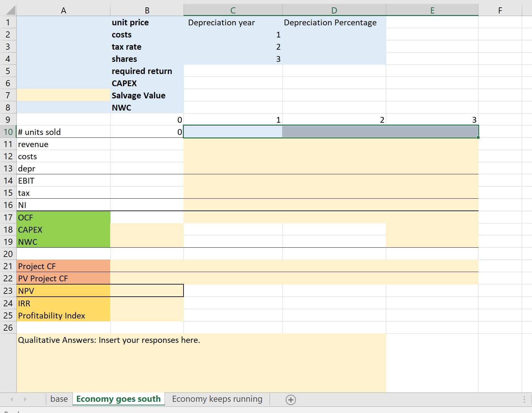Click the 'IRR' label cell

click(63, 303)
